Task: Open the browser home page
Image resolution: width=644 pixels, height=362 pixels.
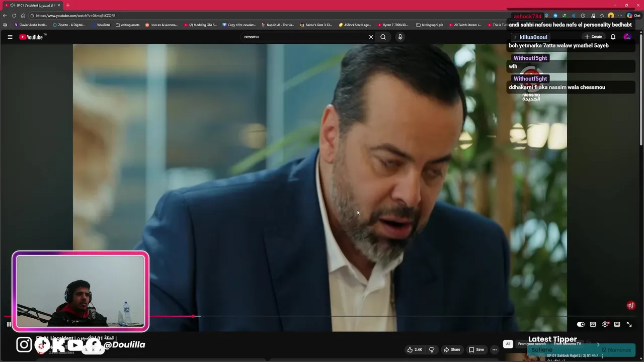Action: coord(23,16)
